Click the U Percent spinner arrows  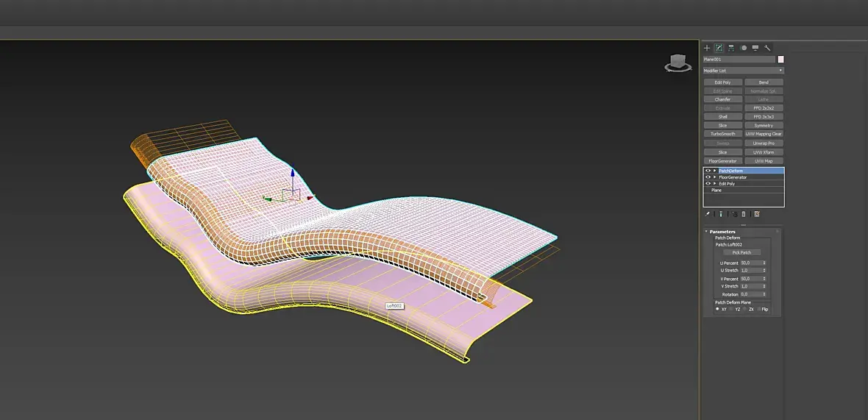[764, 263]
